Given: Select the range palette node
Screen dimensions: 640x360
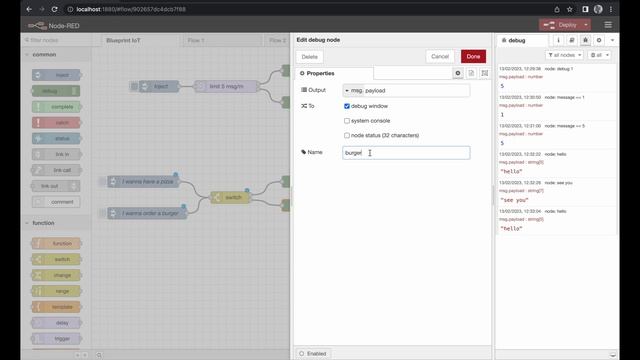Looking at the screenshot, I should point(56,291).
